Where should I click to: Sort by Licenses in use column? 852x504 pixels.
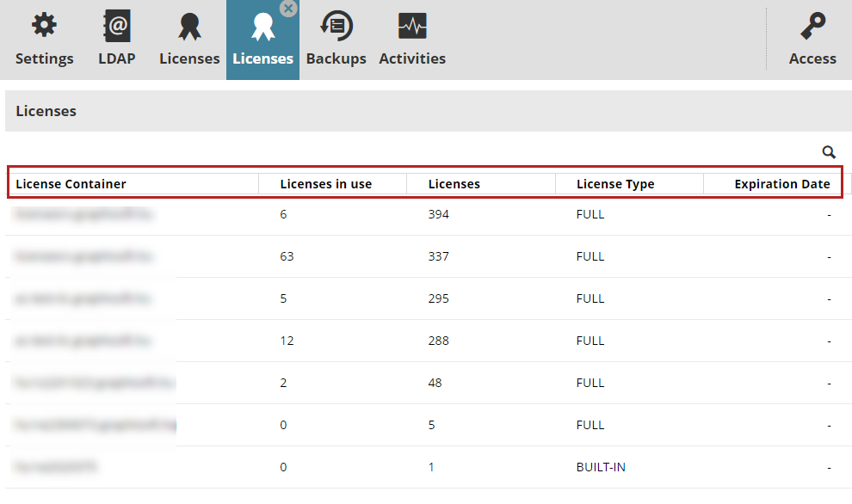(x=325, y=184)
